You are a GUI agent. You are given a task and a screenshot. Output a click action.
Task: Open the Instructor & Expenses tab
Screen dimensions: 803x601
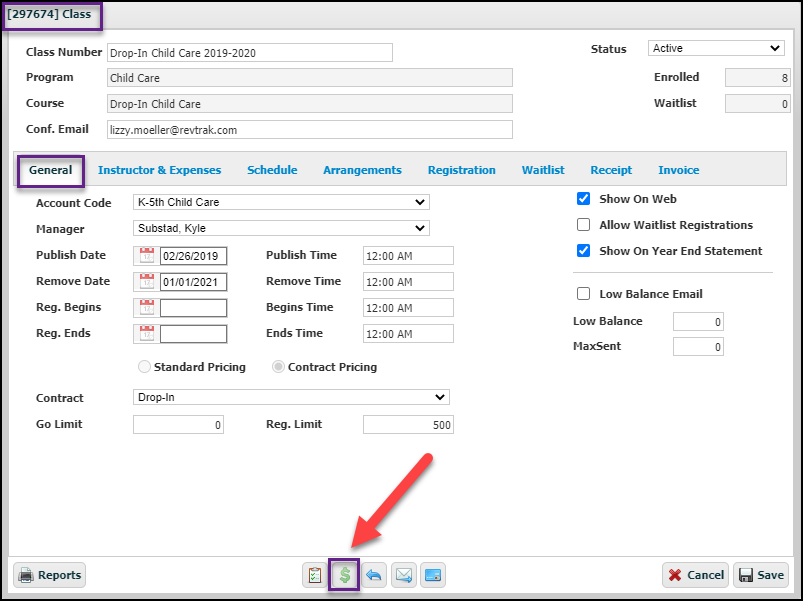pos(159,170)
